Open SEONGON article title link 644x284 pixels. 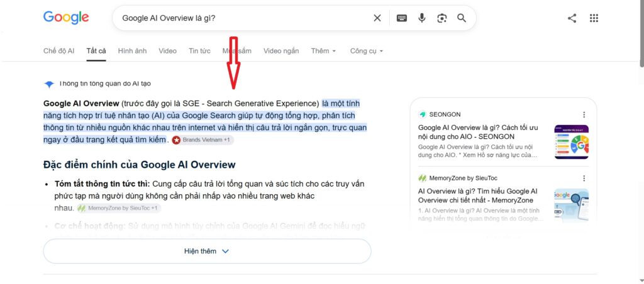(x=478, y=132)
